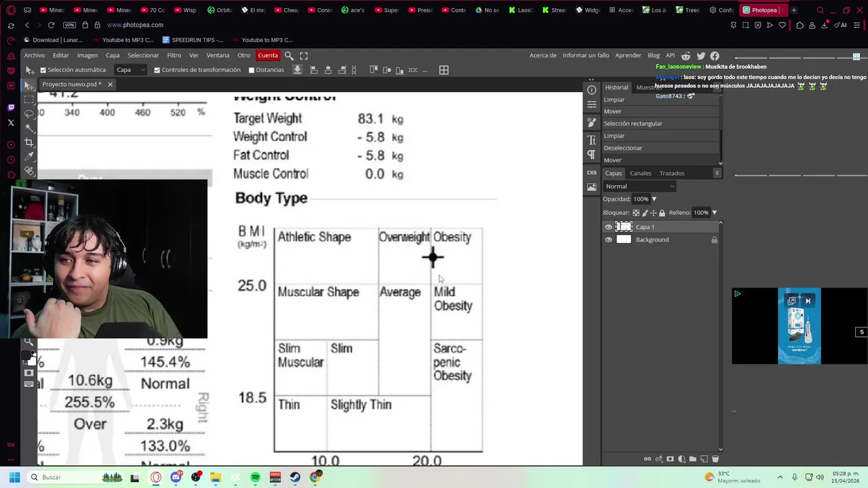Toggle the Selección automática checkbox
Screen dimensions: 868x488
pos(43,70)
